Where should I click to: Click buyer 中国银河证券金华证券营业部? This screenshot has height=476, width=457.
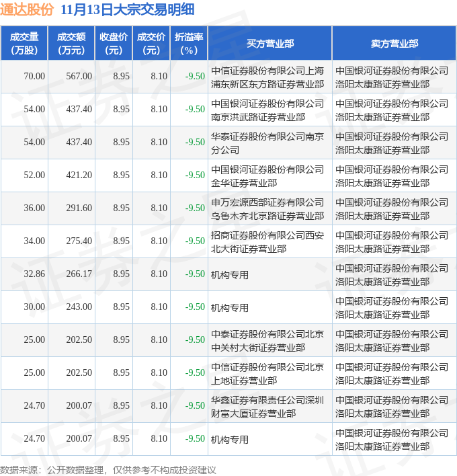click(267, 176)
